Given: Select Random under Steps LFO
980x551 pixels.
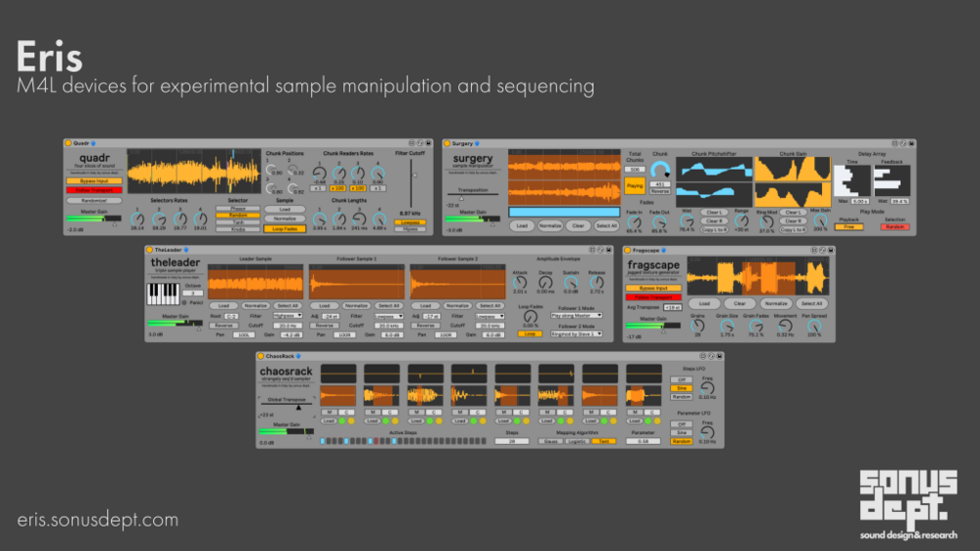Looking at the screenshot, I should (682, 397).
